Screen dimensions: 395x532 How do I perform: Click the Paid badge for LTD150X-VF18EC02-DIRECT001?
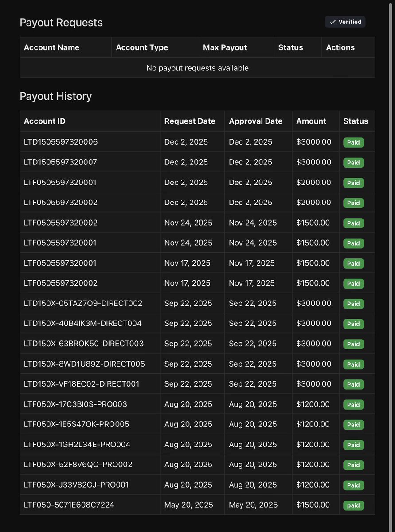coord(353,384)
